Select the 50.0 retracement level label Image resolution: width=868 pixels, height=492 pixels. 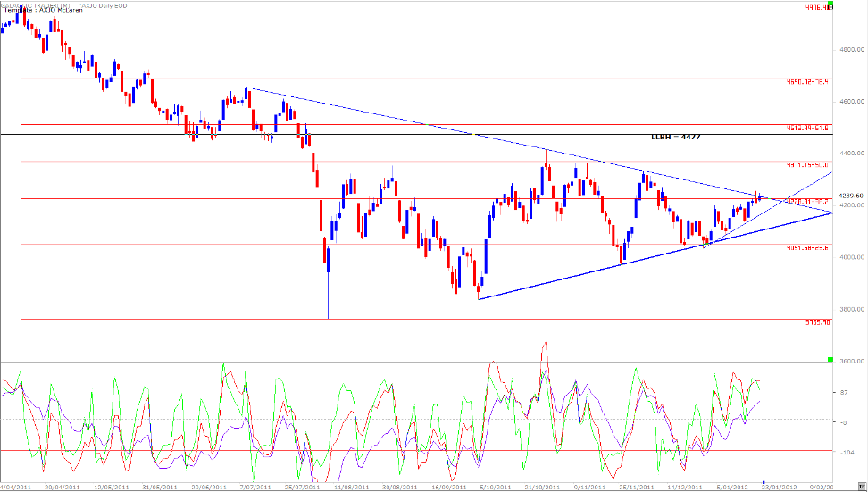807,165
